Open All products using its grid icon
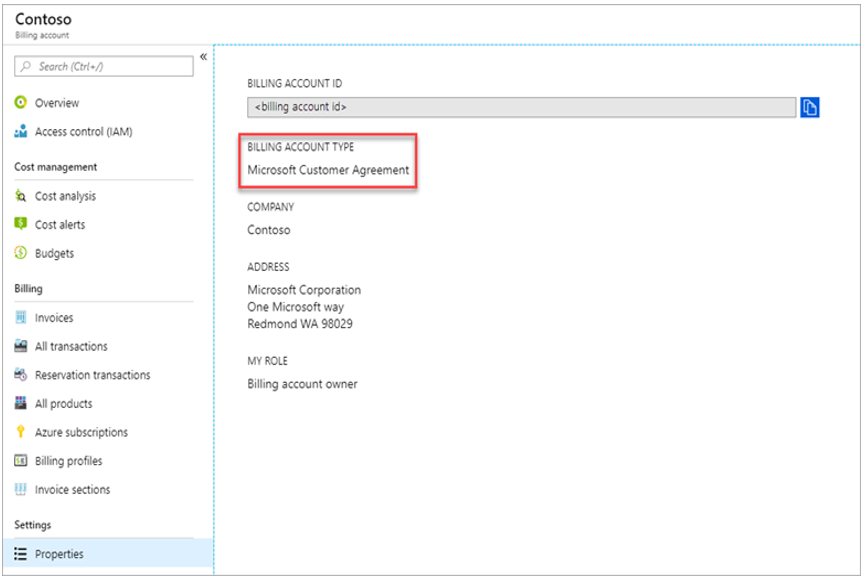Screen dimensions: 866x581 point(20,404)
